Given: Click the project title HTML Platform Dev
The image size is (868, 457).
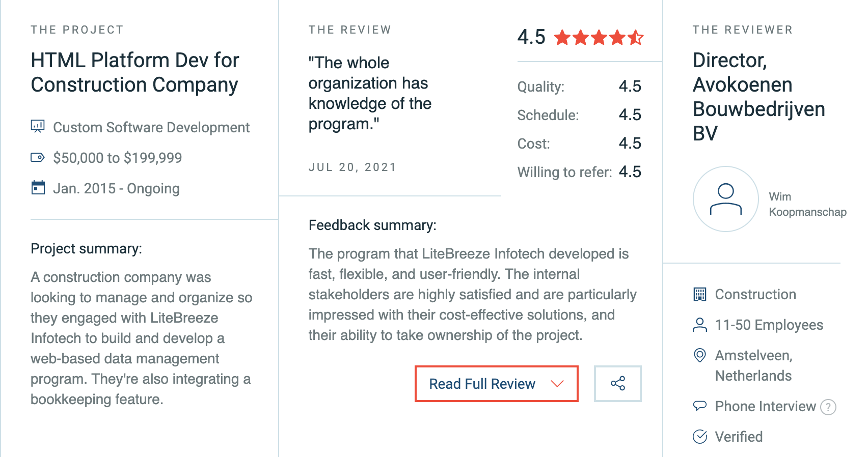Looking at the screenshot, I should [x=135, y=72].
